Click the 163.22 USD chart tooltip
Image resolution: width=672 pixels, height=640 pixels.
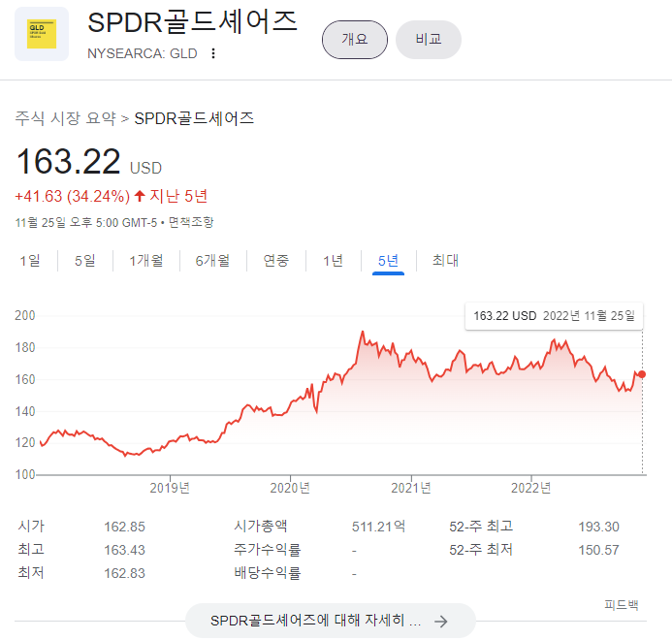[x=554, y=316]
